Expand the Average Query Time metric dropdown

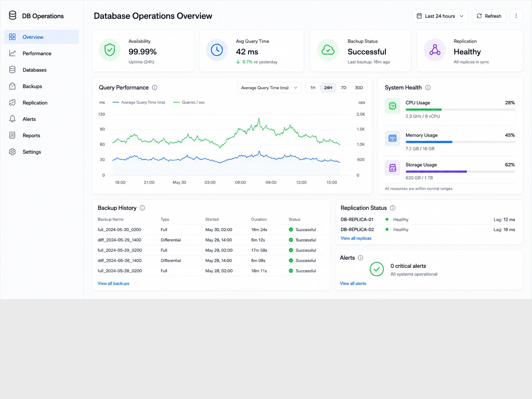269,88
